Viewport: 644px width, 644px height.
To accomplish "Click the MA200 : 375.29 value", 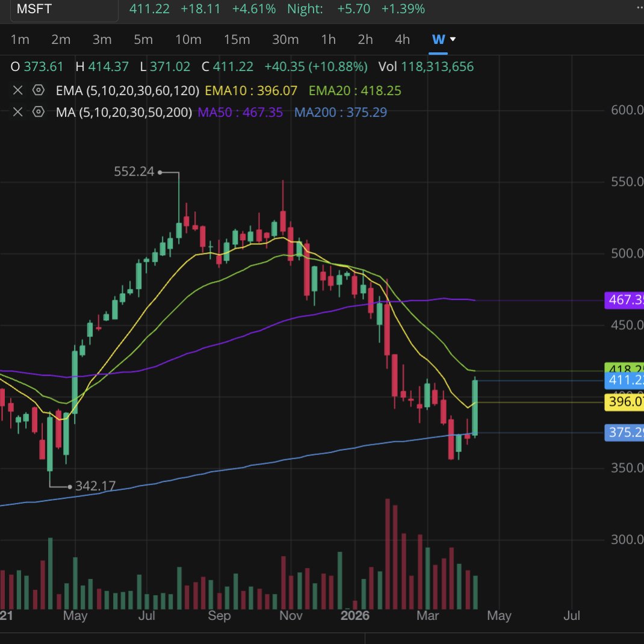I will pyautogui.click(x=341, y=112).
